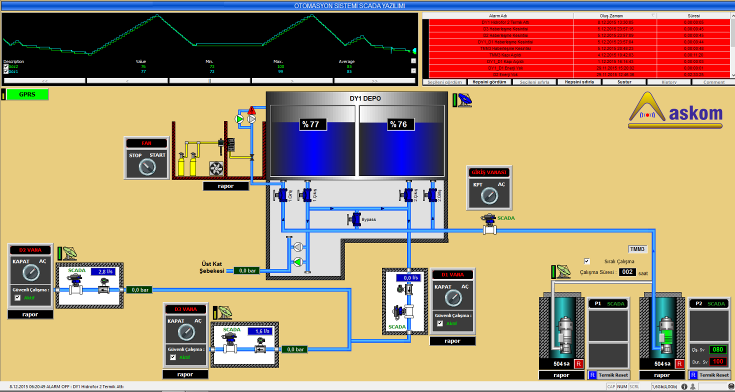Click the stopped P1 submersible pump

[x=565, y=335]
